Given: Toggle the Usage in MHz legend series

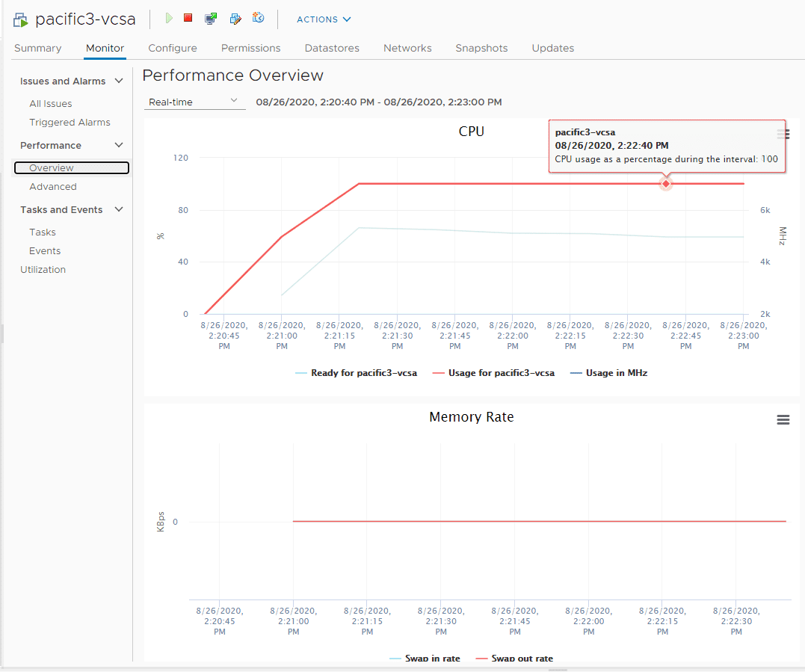Looking at the screenshot, I should pyautogui.click(x=616, y=372).
